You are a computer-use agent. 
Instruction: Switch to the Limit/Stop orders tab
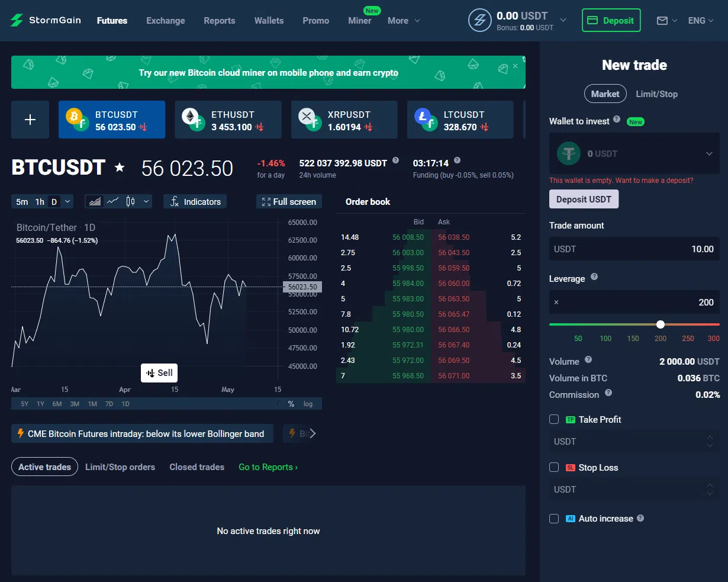(120, 467)
